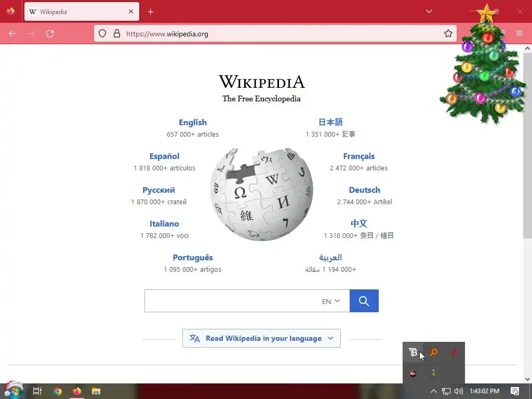Open the Русский Wikipedia link
The height and width of the screenshot is (399, 532).
tap(158, 190)
